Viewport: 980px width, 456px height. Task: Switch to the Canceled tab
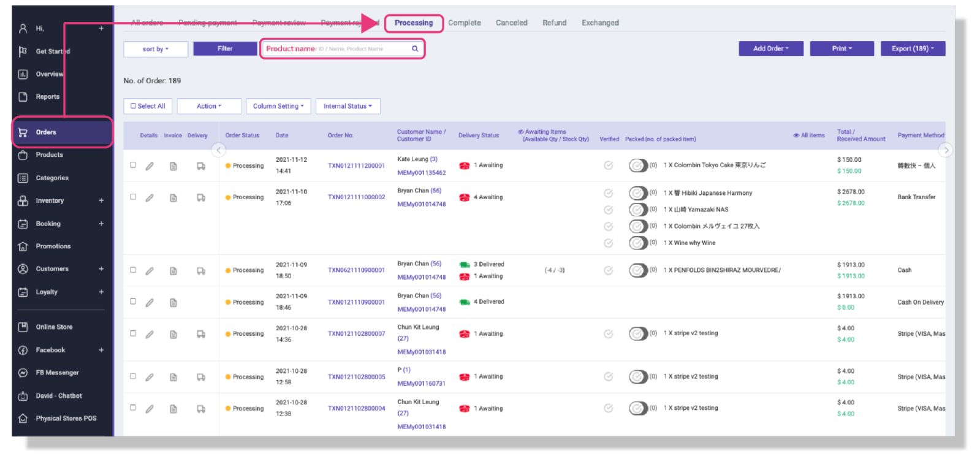512,23
